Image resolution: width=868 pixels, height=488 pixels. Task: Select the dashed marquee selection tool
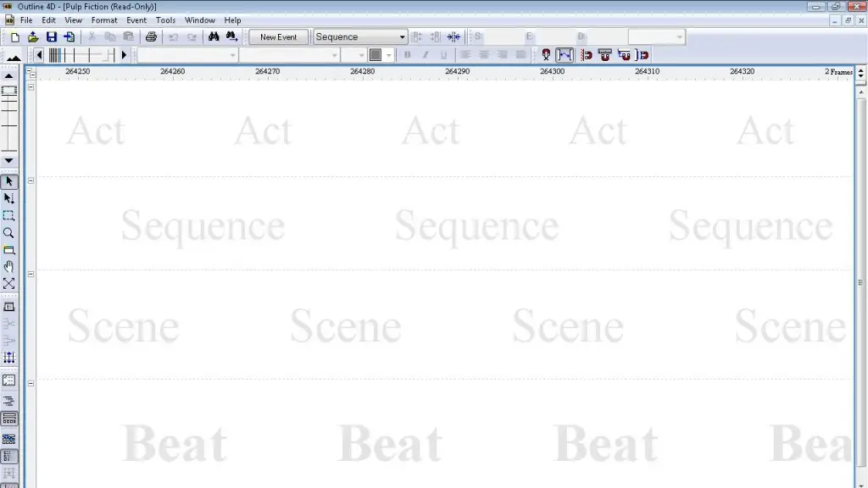click(x=9, y=216)
